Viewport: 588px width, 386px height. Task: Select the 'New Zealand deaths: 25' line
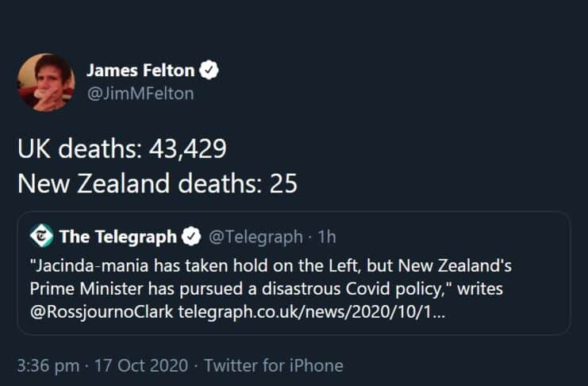coord(157,183)
